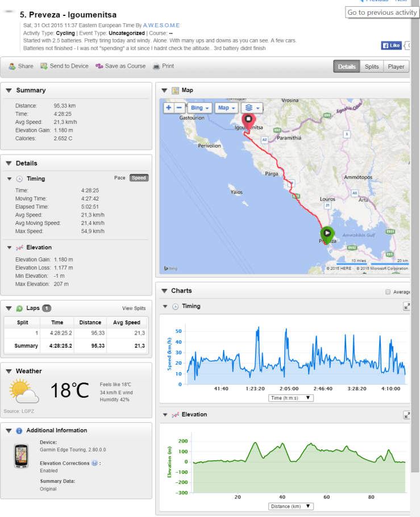Switch to the Splits tab

click(x=372, y=66)
